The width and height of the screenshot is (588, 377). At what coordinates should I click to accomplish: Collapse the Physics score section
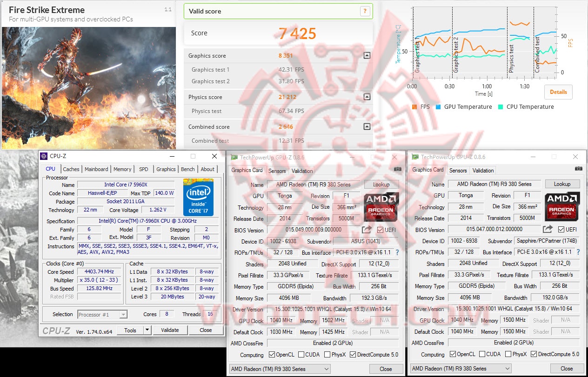[x=367, y=97]
